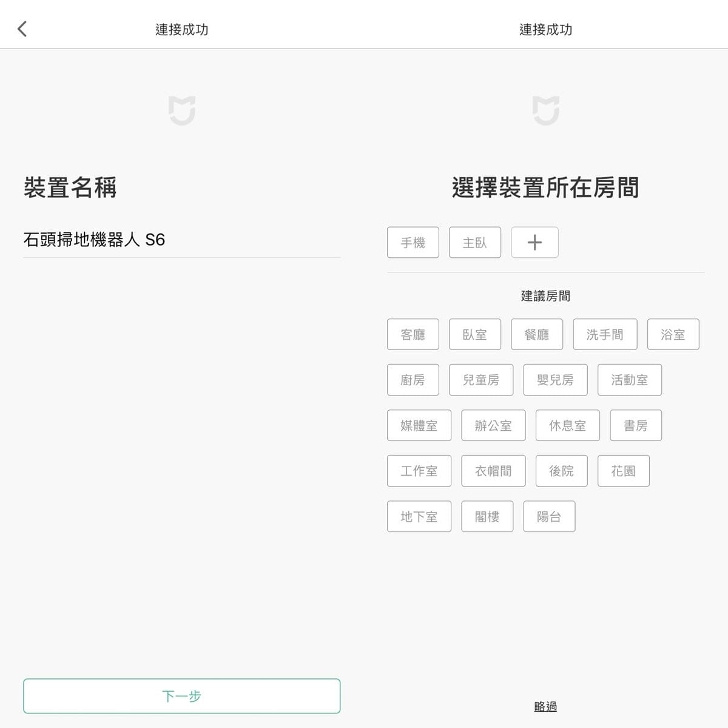Select the 手機 room chip
The height and width of the screenshot is (728, 728).
(413, 243)
